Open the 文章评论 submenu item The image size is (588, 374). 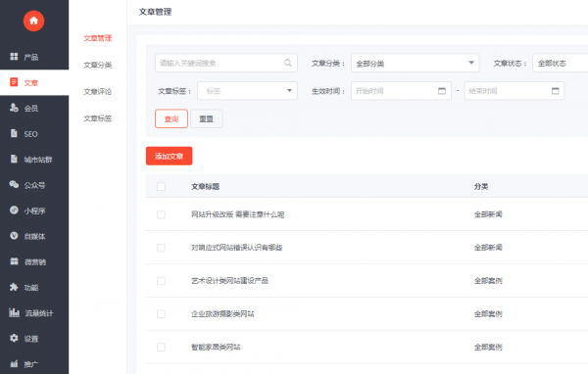click(x=97, y=92)
